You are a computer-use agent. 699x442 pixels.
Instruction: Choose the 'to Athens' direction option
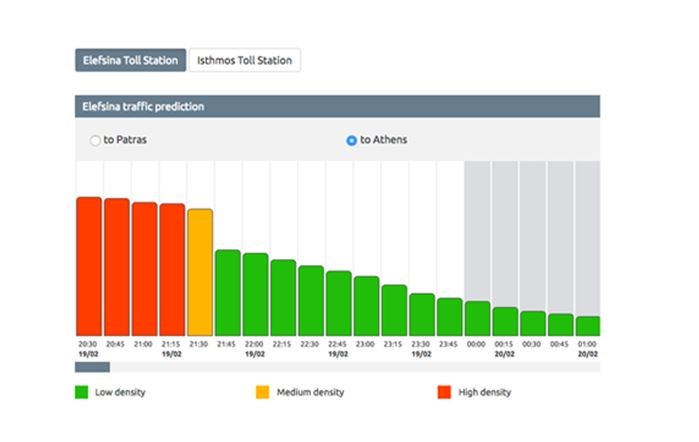pyautogui.click(x=351, y=141)
